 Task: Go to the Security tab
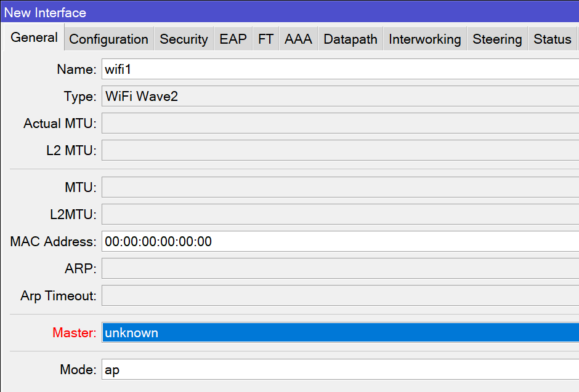tap(184, 39)
